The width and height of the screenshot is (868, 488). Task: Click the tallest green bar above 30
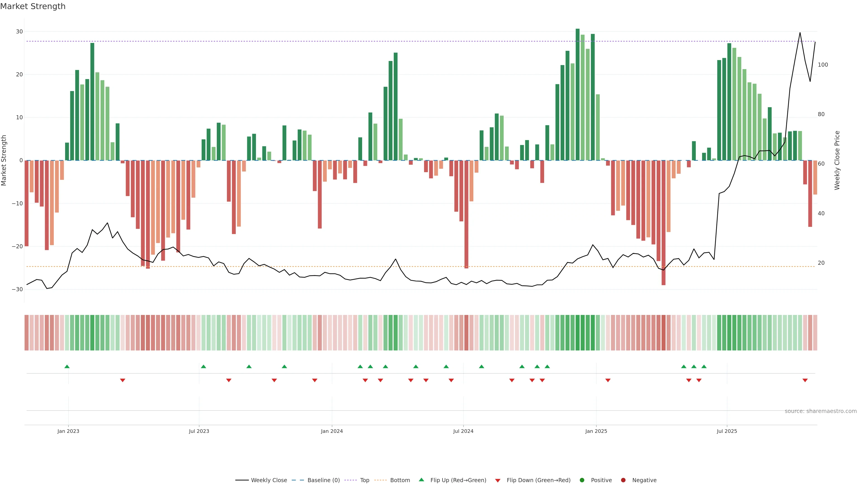pos(578,94)
